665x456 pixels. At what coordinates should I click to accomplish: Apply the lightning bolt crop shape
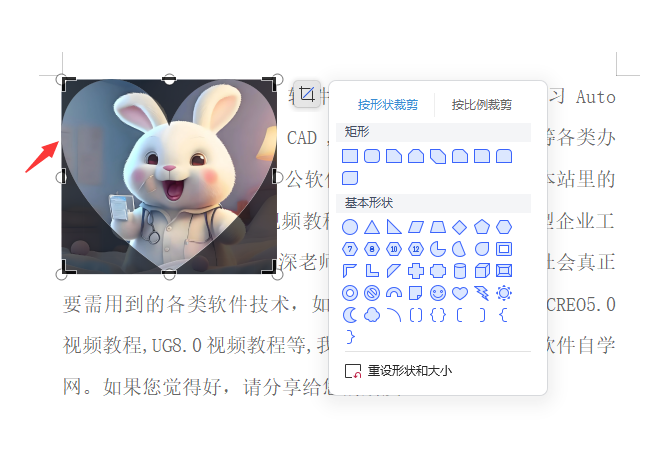click(x=482, y=293)
